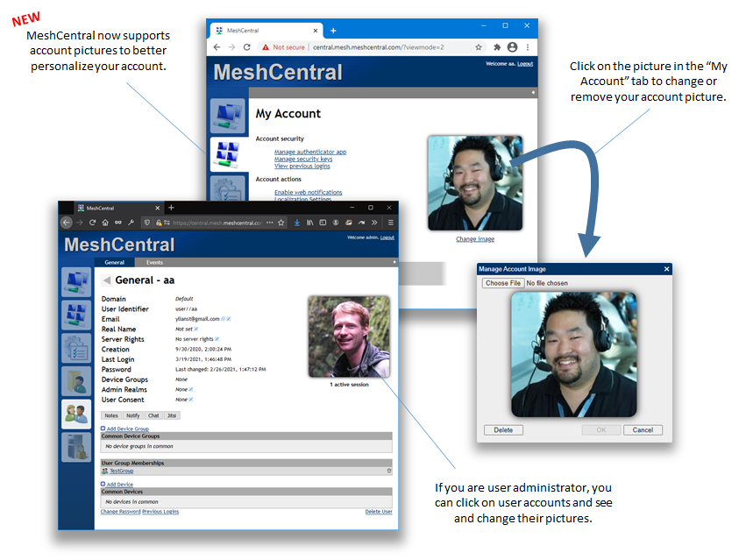Click Delete in Manage Account Image dialog

(x=503, y=430)
